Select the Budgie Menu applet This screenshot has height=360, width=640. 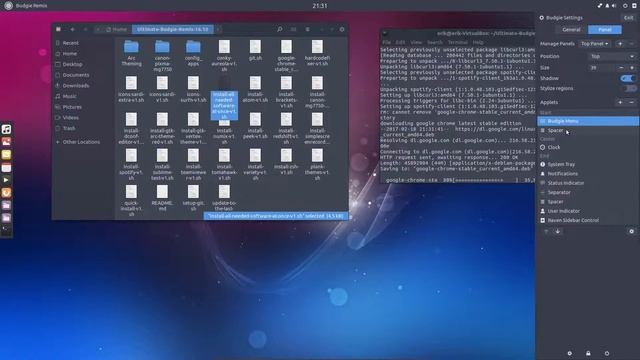point(588,121)
